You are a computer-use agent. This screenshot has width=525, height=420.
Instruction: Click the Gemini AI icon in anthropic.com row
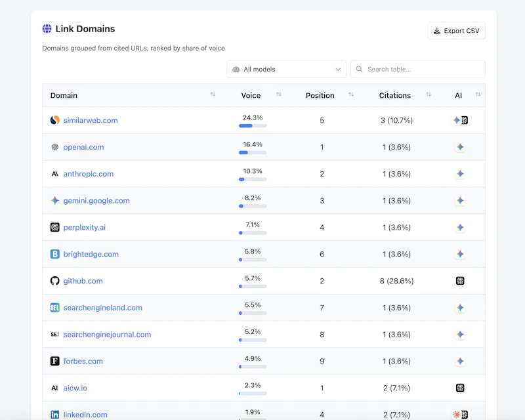click(461, 173)
